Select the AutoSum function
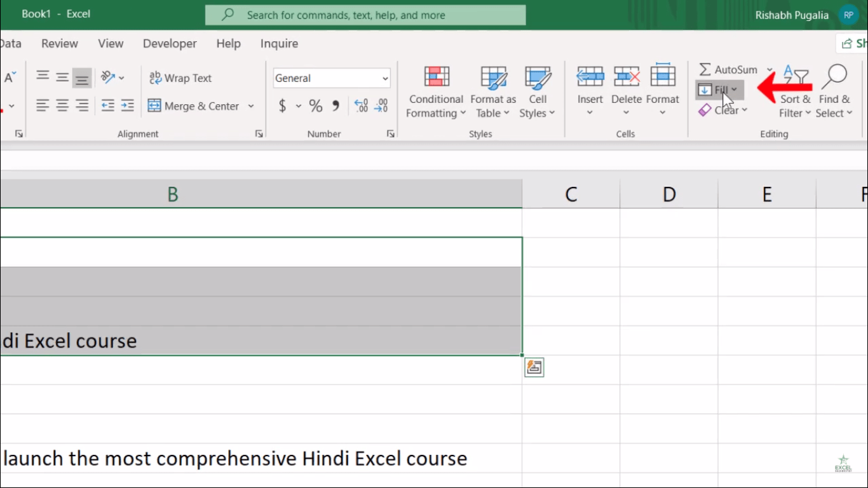This screenshot has width=868, height=488. click(x=729, y=69)
